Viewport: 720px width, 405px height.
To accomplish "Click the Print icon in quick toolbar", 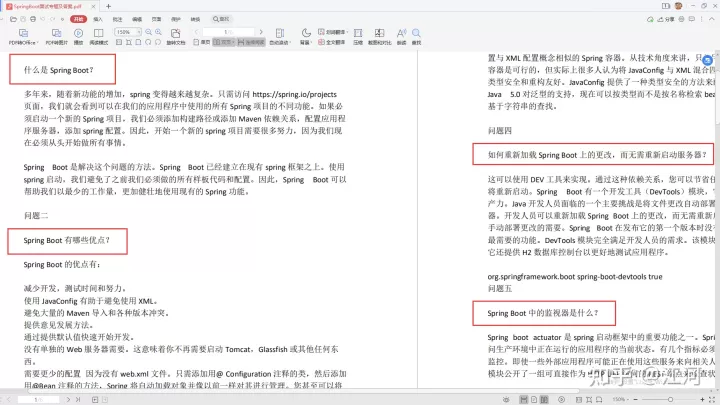I will tap(33, 19).
